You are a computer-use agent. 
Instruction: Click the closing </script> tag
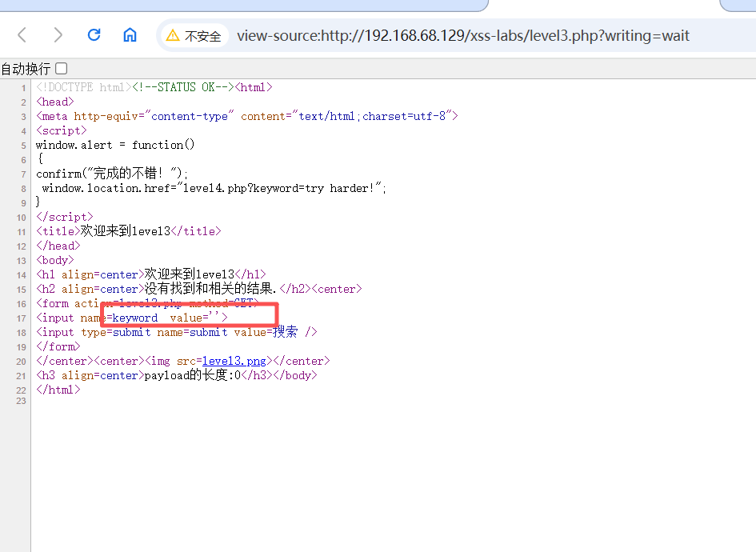tap(65, 217)
